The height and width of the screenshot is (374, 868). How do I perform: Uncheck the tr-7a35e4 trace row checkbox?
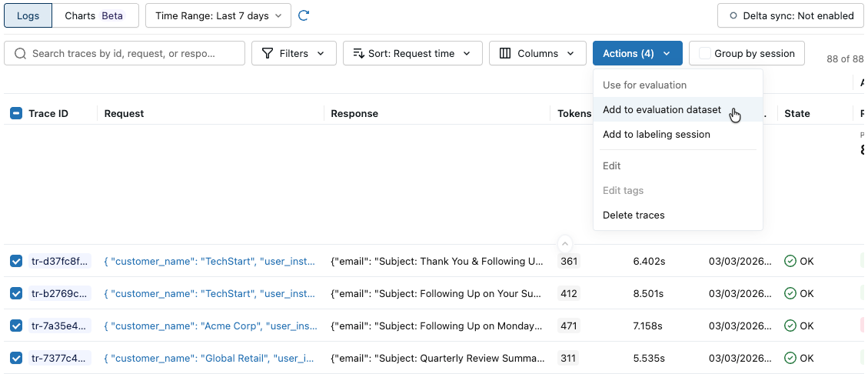(16, 326)
